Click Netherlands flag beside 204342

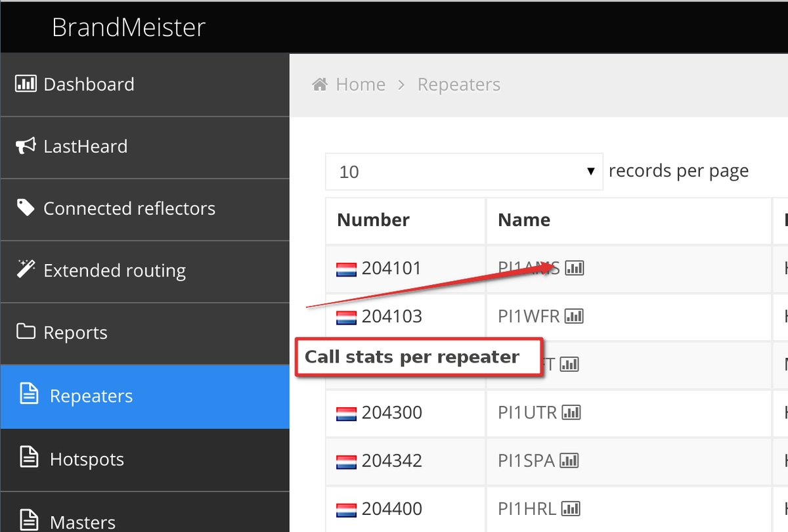point(346,461)
